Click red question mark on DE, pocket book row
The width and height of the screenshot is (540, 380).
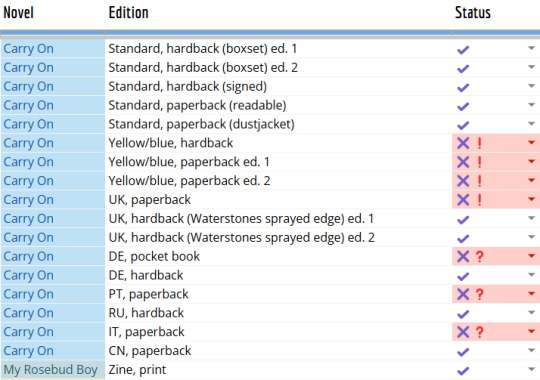(x=480, y=256)
